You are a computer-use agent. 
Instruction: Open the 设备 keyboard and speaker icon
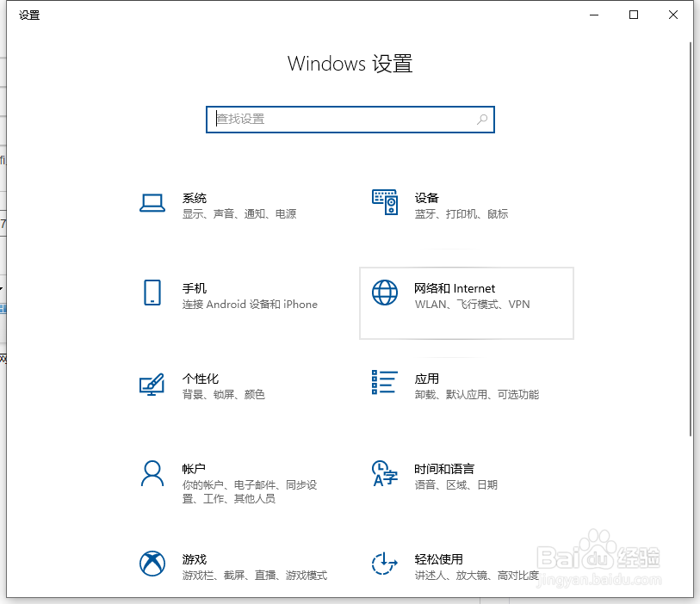tap(385, 202)
